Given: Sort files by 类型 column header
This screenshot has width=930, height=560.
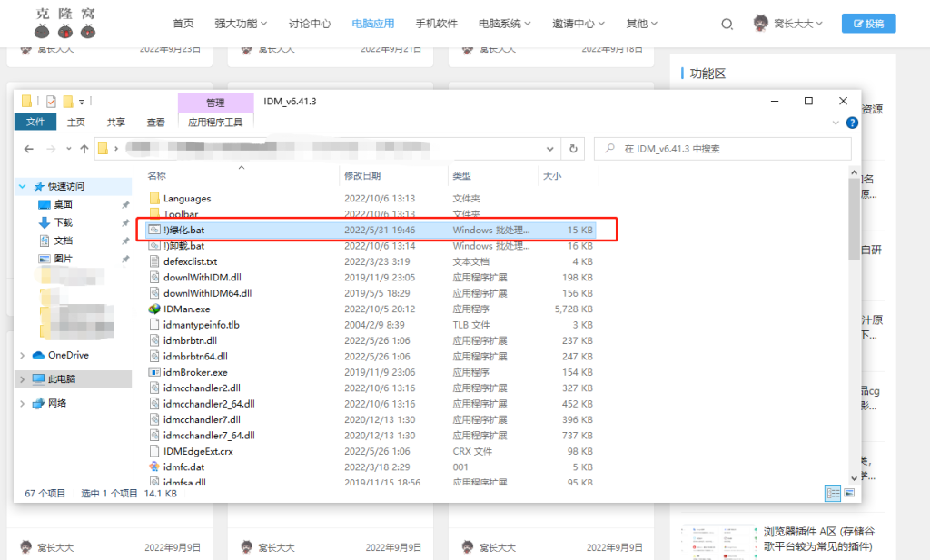Looking at the screenshot, I should point(461,176).
